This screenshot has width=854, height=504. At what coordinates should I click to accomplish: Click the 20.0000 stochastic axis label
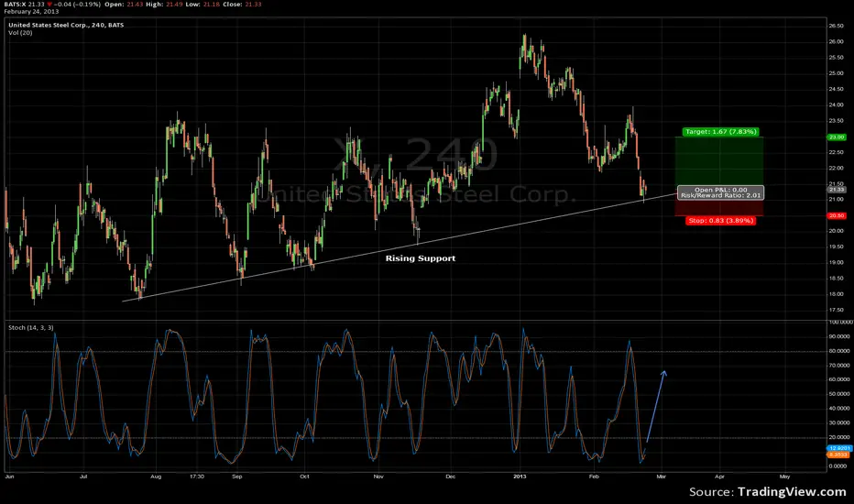point(838,437)
